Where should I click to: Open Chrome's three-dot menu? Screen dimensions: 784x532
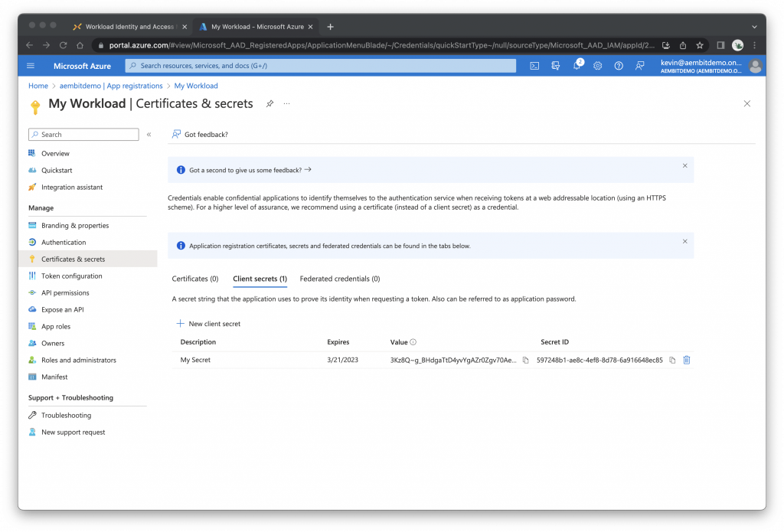point(754,45)
